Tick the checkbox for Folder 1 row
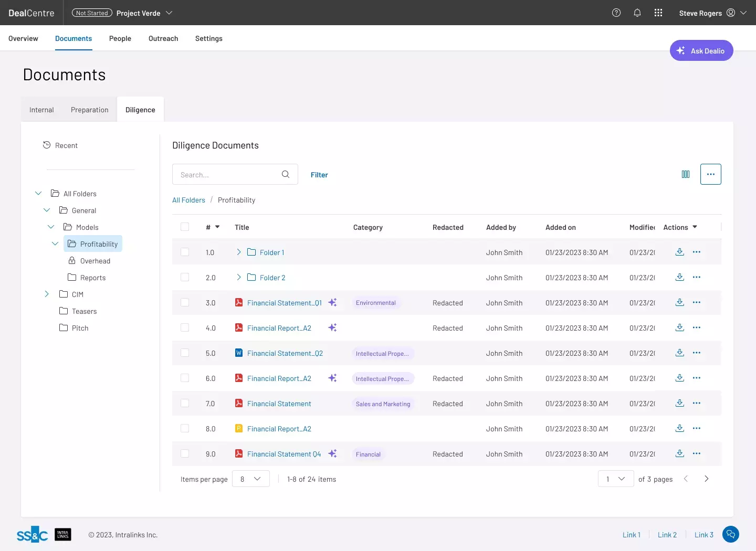 (x=185, y=252)
